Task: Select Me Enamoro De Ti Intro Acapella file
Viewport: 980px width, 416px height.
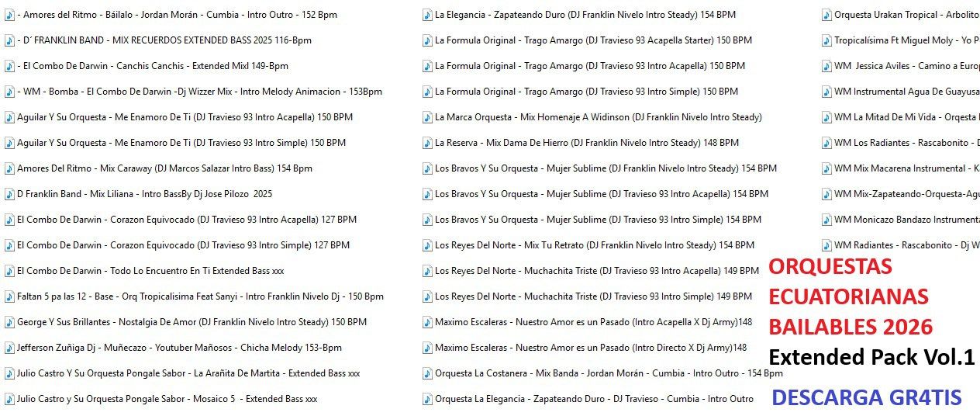Action: click(x=185, y=117)
